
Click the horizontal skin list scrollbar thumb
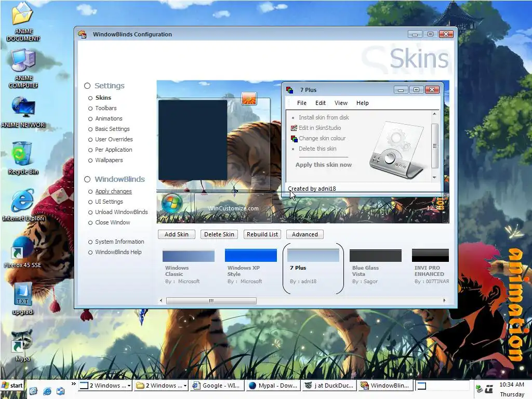pyautogui.click(x=211, y=301)
